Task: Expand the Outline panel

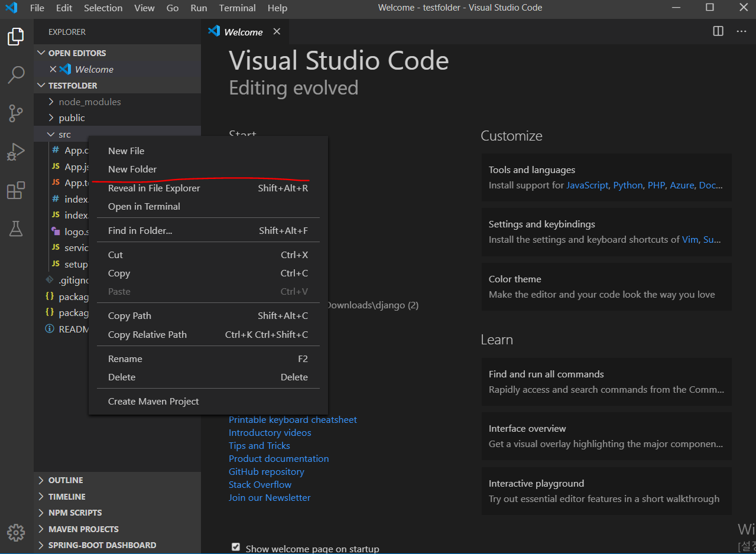Action: (117, 480)
